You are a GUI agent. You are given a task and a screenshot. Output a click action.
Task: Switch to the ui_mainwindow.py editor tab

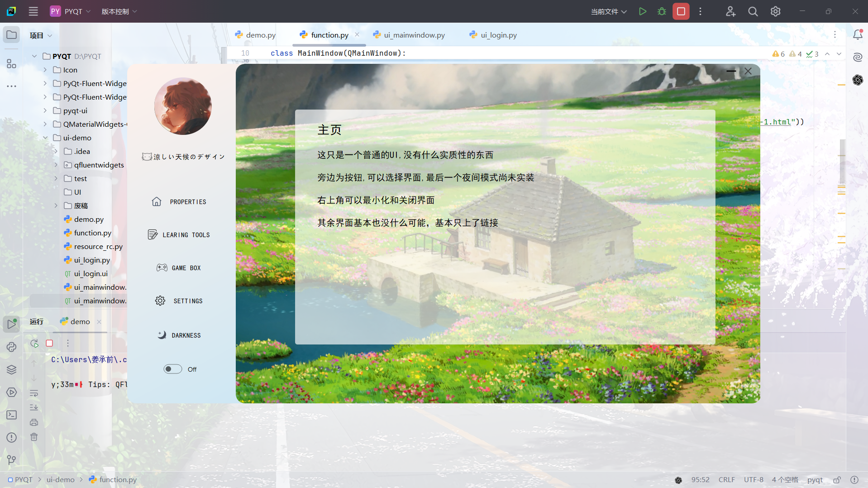409,35
